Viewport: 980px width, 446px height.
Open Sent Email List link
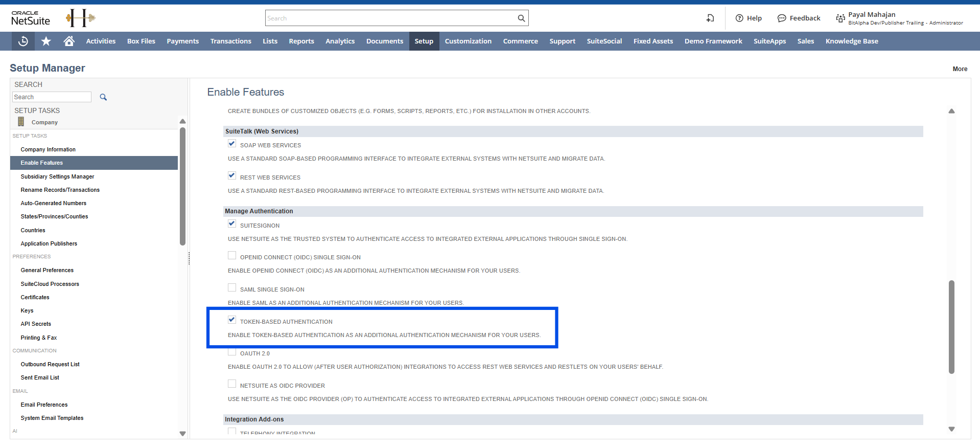click(40, 377)
